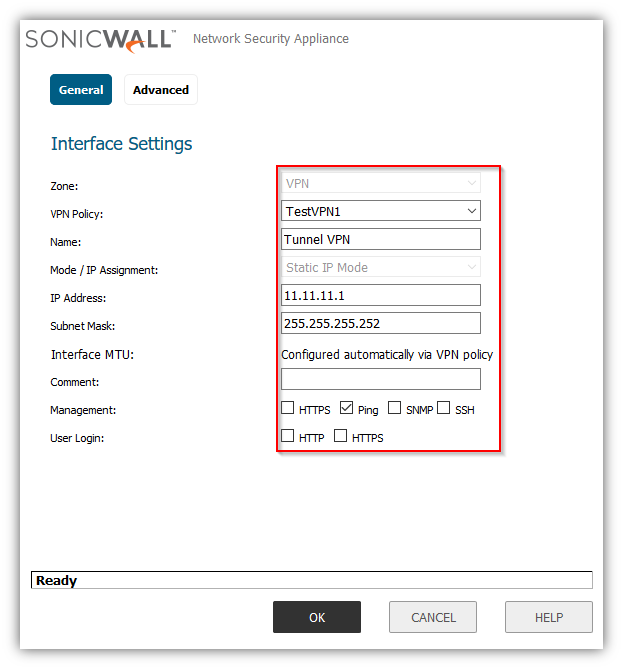The image size is (623, 669).
Task: Enable SNMP management checkbox
Action: click(395, 408)
